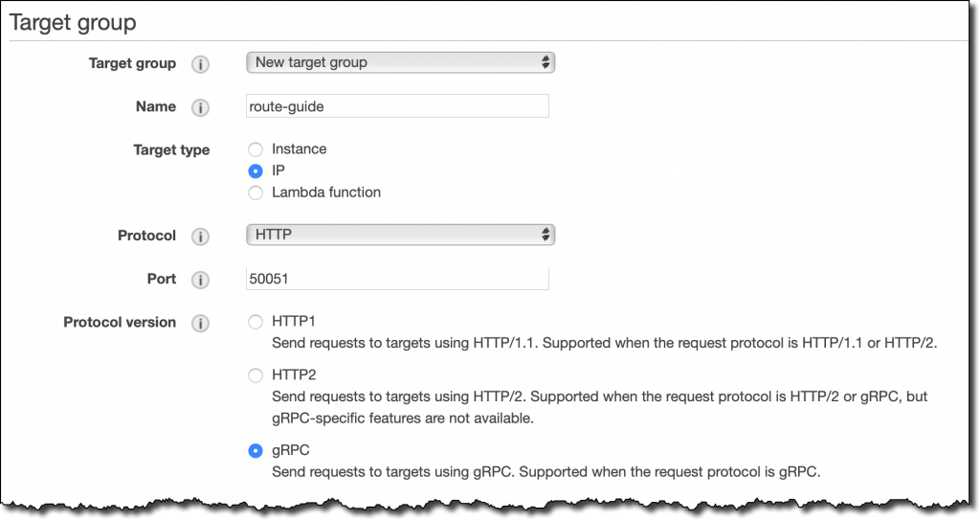Click the info icon next to Name
This screenshot has width=980, height=521.
pyautogui.click(x=200, y=107)
